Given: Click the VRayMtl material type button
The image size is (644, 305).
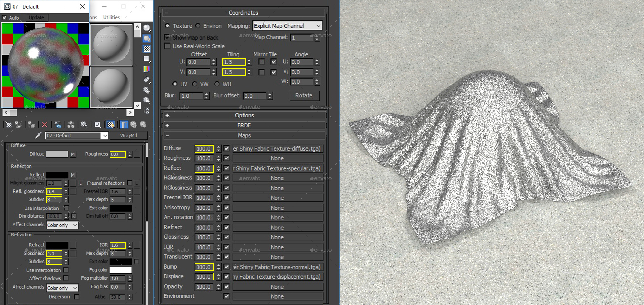Looking at the screenshot, I should [129, 136].
